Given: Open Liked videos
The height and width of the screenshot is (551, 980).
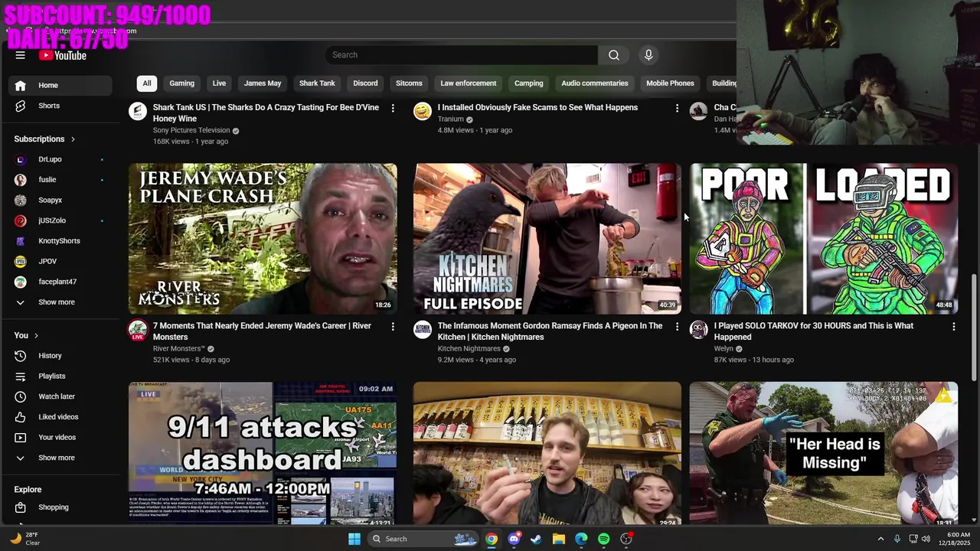Looking at the screenshot, I should click(60, 417).
